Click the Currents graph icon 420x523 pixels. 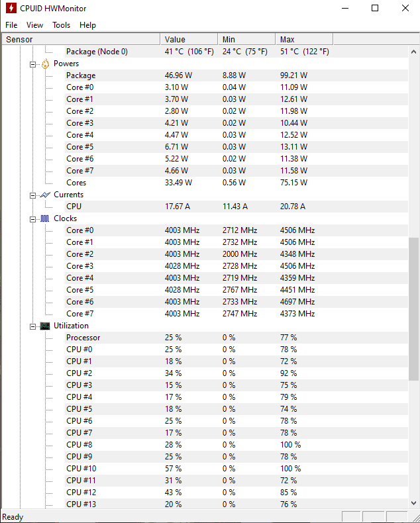(45, 195)
